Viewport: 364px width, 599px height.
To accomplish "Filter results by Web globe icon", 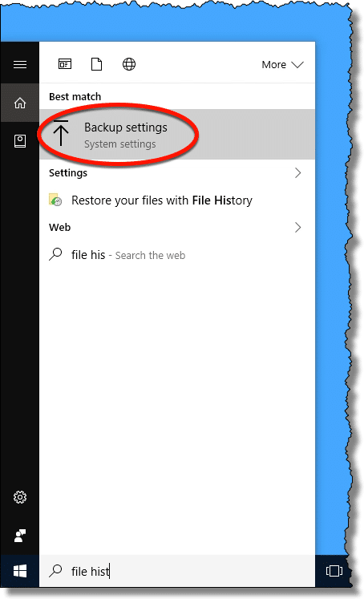I will click(x=129, y=64).
